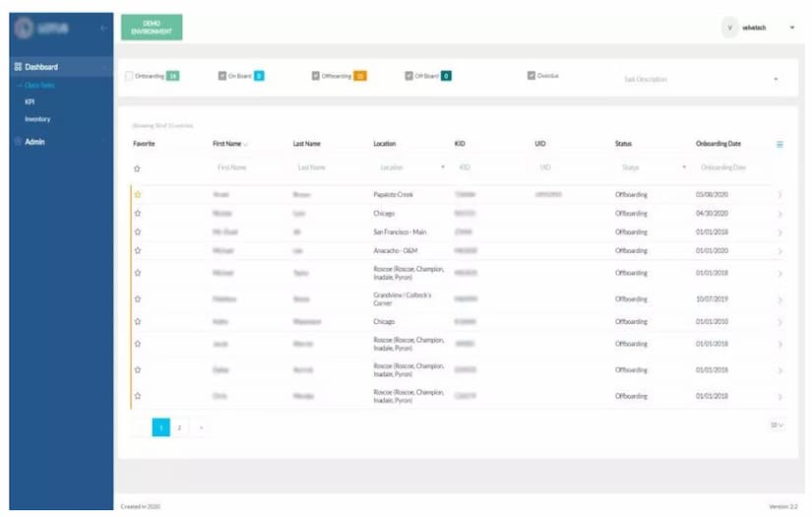Focus the UID filter field
Image resolution: width=812 pixels, height=517 pixels.
coord(571,167)
